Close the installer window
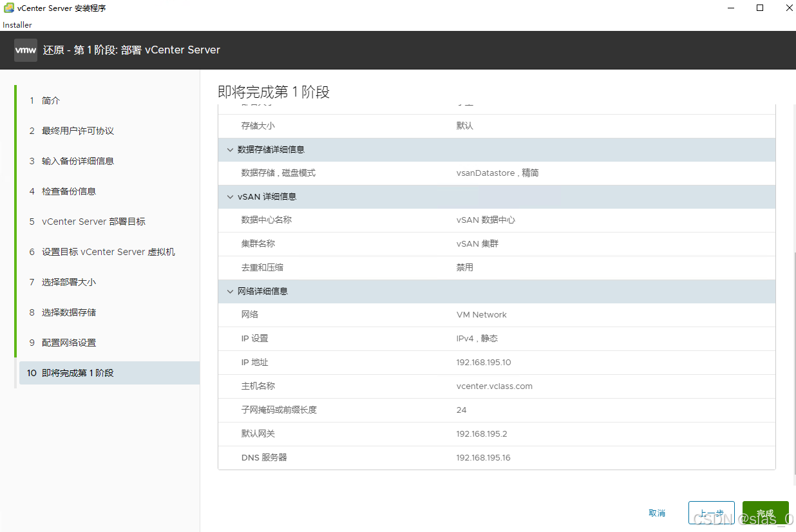 tap(790, 8)
